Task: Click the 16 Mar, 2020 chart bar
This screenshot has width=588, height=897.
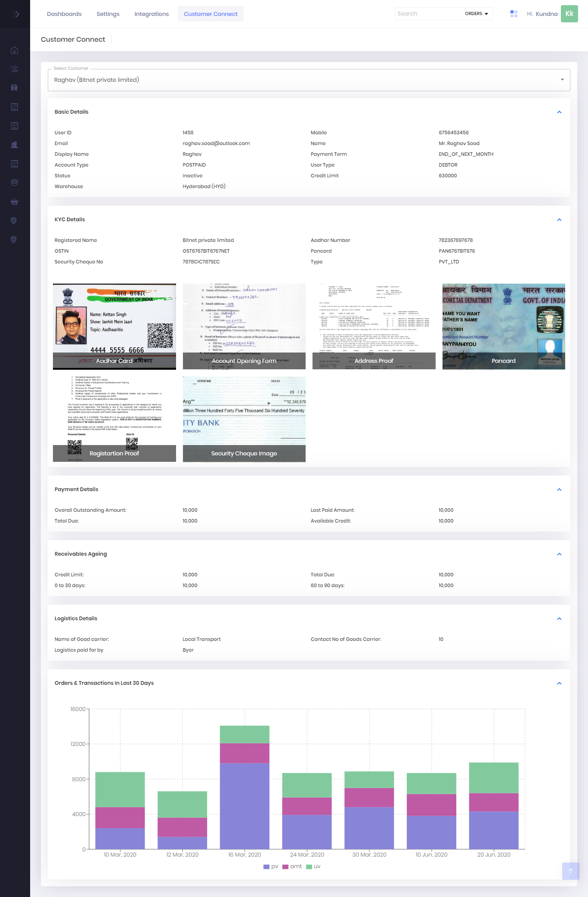Action: 244,788
